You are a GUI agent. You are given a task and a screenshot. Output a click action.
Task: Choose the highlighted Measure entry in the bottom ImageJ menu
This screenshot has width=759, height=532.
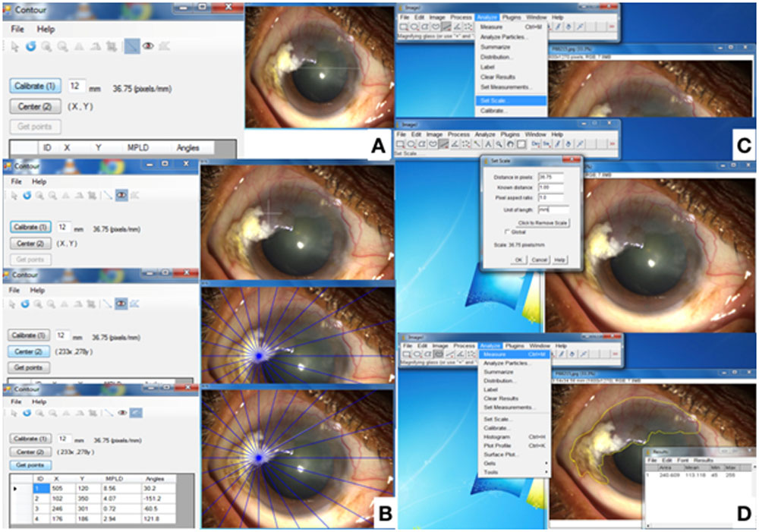point(514,354)
